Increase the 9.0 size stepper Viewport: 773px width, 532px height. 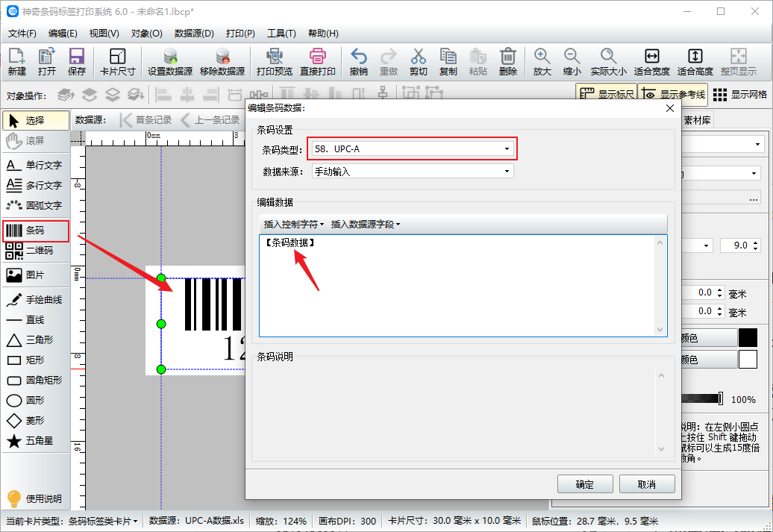coord(756,242)
